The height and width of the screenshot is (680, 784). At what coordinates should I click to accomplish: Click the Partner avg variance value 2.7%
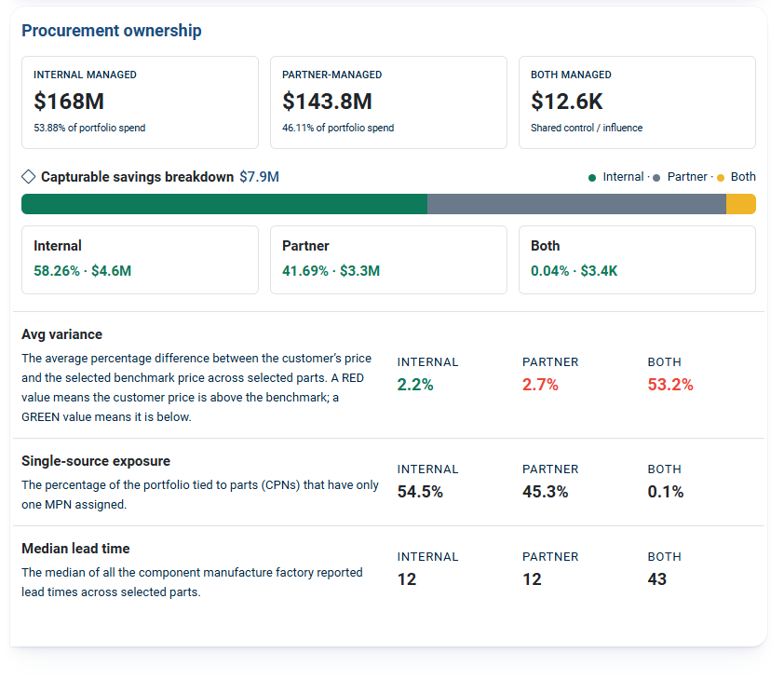click(540, 385)
